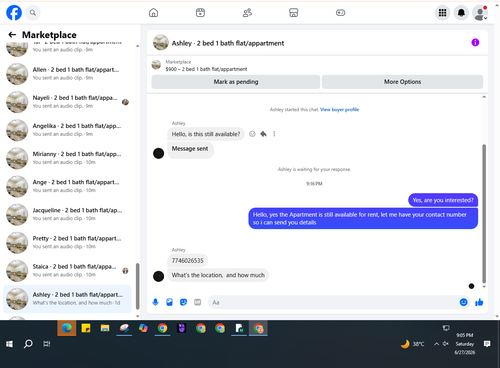Viewport: 500px width, 368px height.
Task: Click Mark as pending button
Action: pyautogui.click(x=236, y=82)
